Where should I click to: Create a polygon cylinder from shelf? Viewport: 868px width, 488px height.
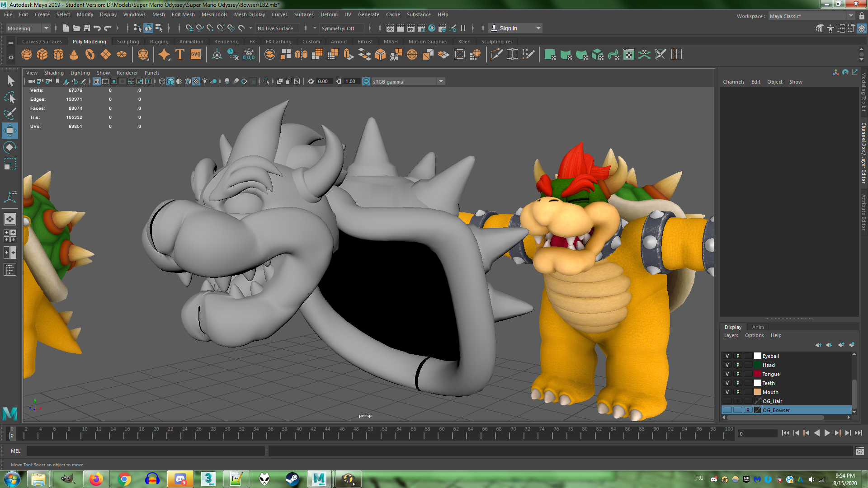tap(58, 55)
